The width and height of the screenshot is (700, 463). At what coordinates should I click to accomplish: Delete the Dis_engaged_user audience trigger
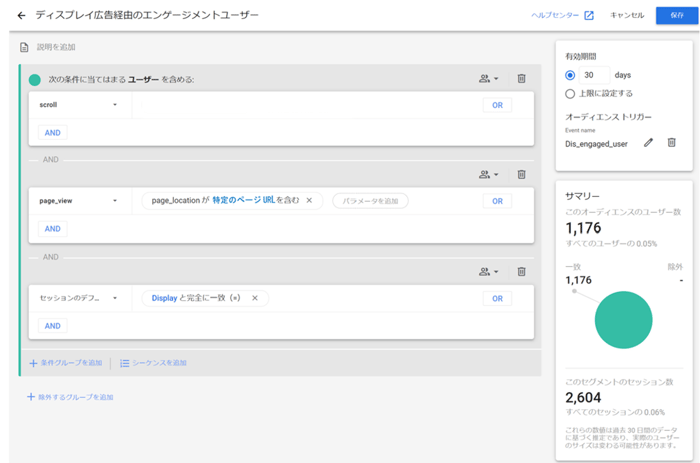(671, 143)
